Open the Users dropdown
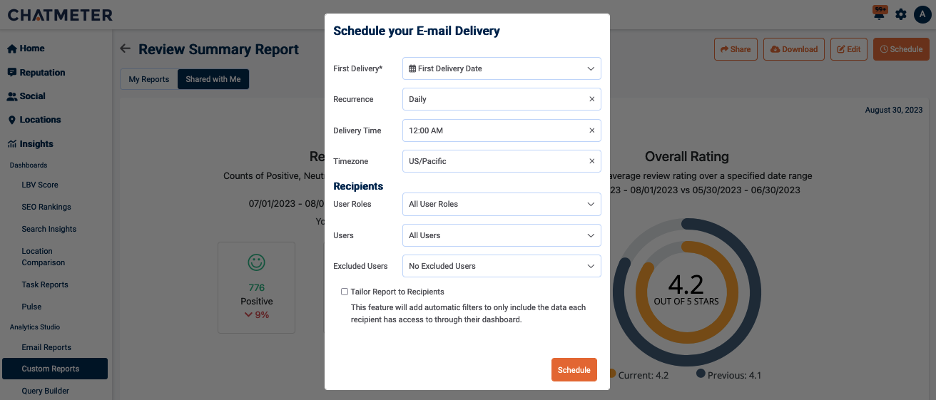 pyautogui.click(x=502, y=235)
